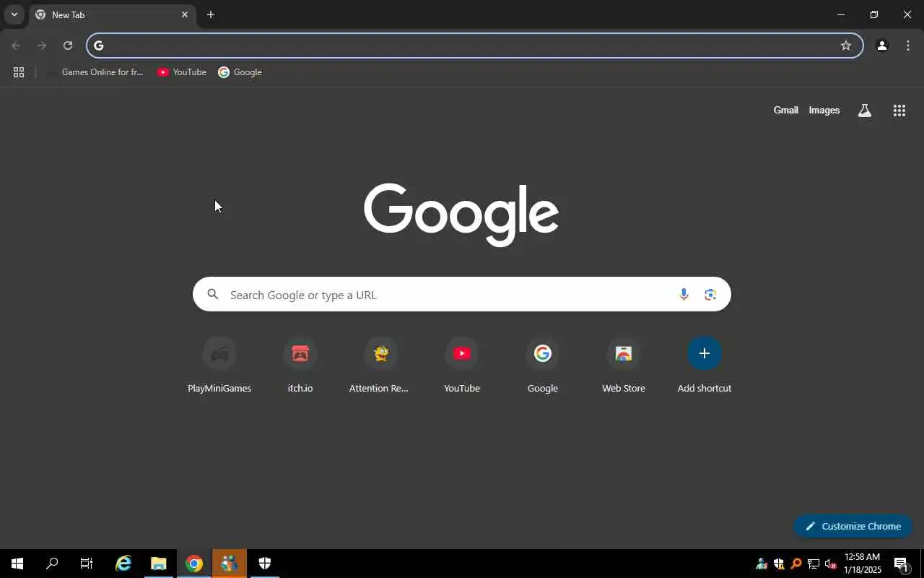
Task: Click the forward navigation arrow
Action: 42,46
